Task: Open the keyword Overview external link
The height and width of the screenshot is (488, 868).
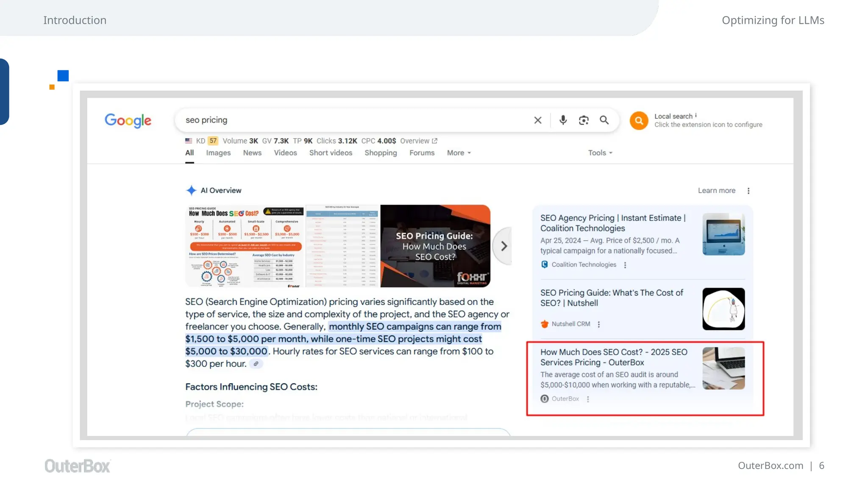Action: pos(419,141)
